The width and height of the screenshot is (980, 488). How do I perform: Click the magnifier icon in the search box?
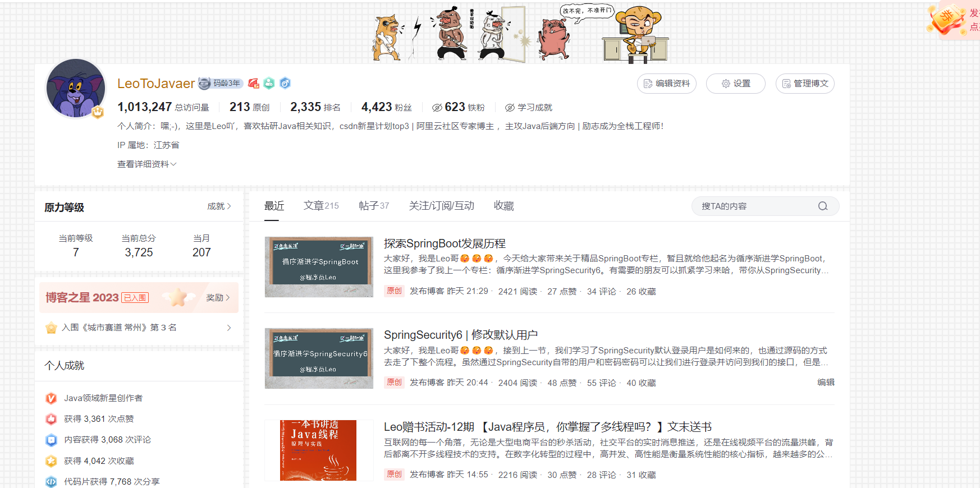click(823, 206)
